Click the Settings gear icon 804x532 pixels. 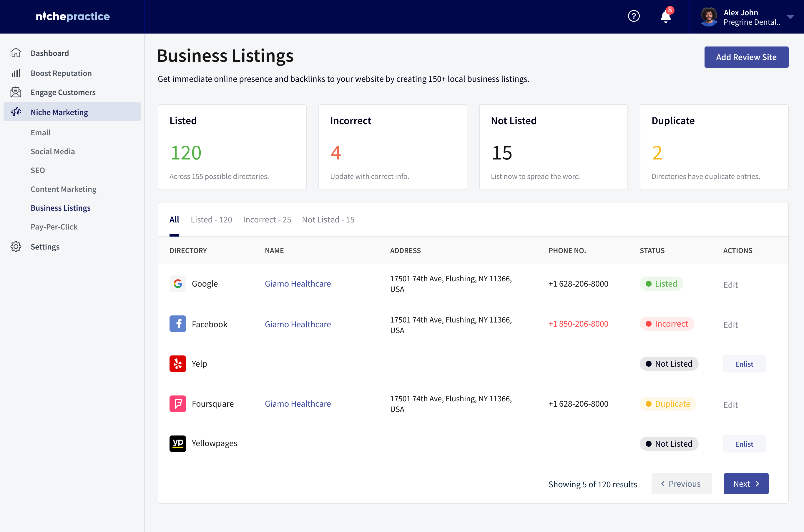[x=16, y=247]
